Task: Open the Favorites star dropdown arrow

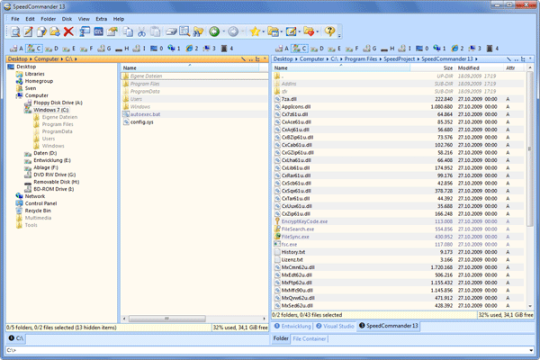Action: click(x=263, y=32)
